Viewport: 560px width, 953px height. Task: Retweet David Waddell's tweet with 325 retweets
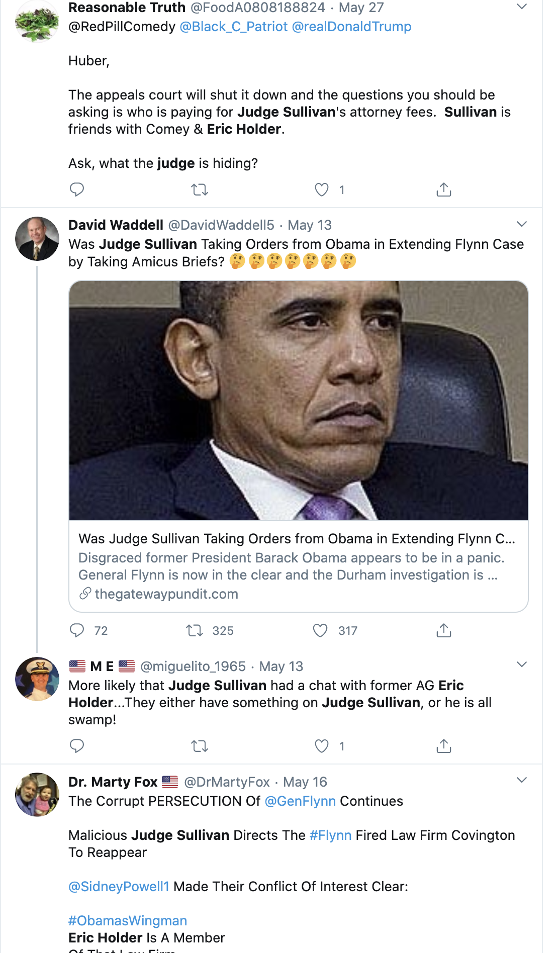(195, 630)
